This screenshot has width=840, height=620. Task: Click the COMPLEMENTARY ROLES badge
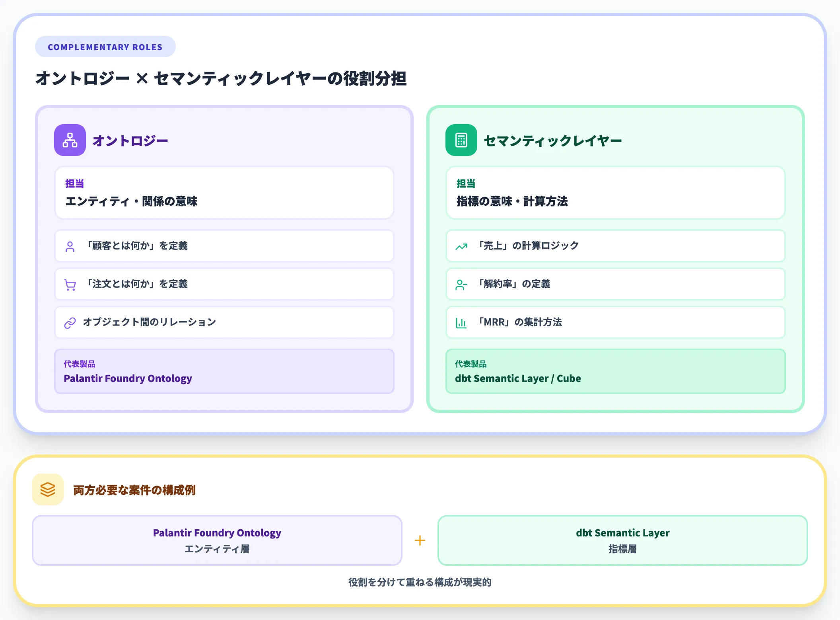pos(105,46)
